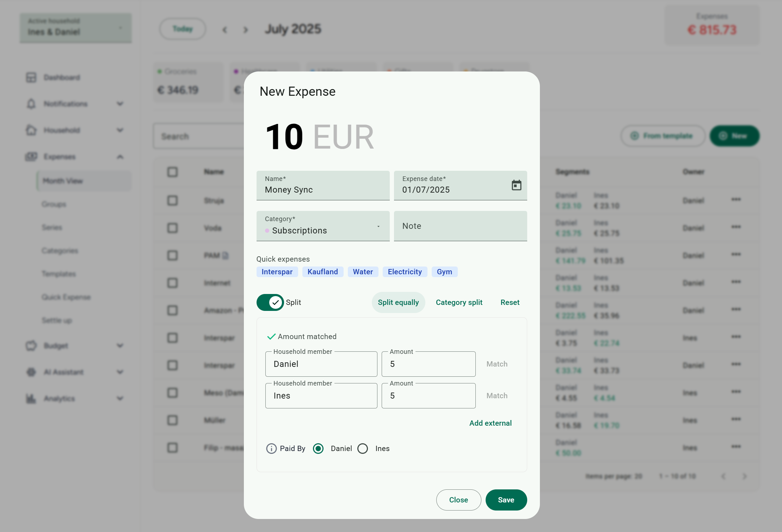This screenshot has width=782, height=532.
Task: Disable the Split toggle
Action: [x=270, y=302]
